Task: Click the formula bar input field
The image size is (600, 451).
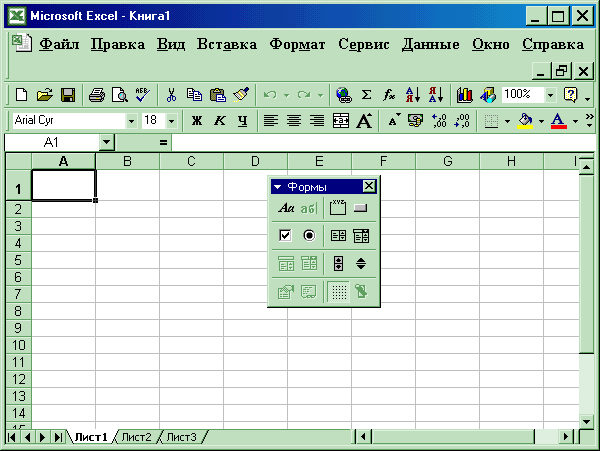Action: 383,142
